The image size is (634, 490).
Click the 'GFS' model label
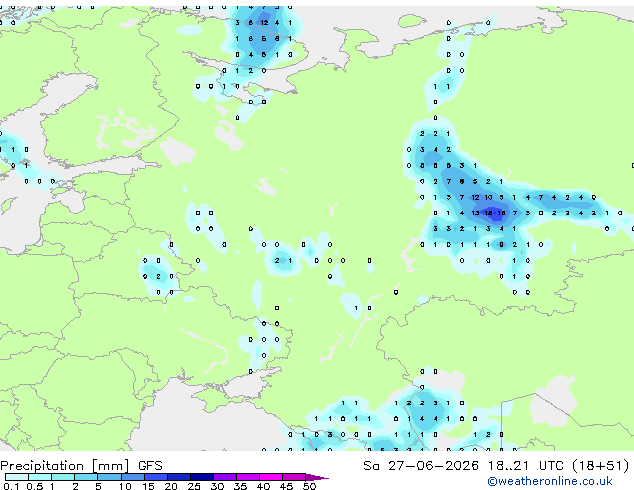(x=150, y=466)
